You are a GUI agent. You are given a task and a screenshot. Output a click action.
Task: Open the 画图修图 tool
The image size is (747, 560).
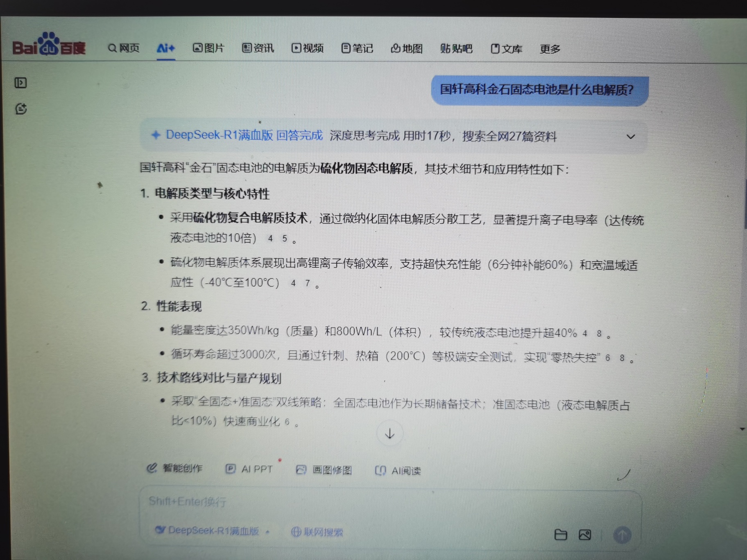pyautogui.click(x=324, y=470)
